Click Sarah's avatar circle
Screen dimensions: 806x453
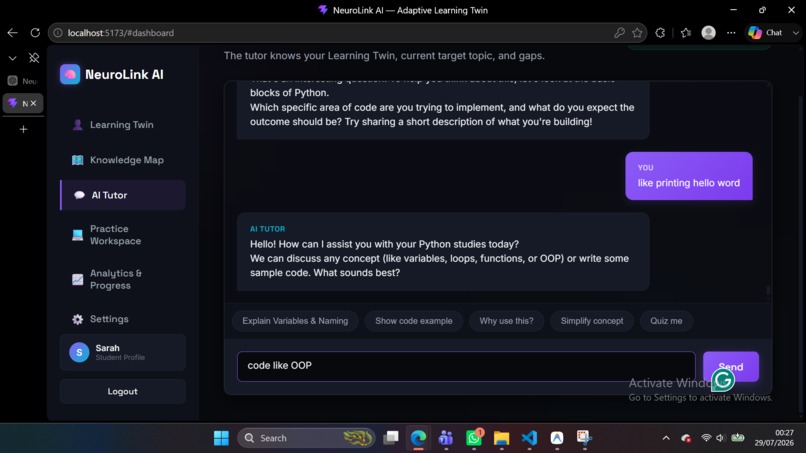pyautogui.click(x=79, y=352)
